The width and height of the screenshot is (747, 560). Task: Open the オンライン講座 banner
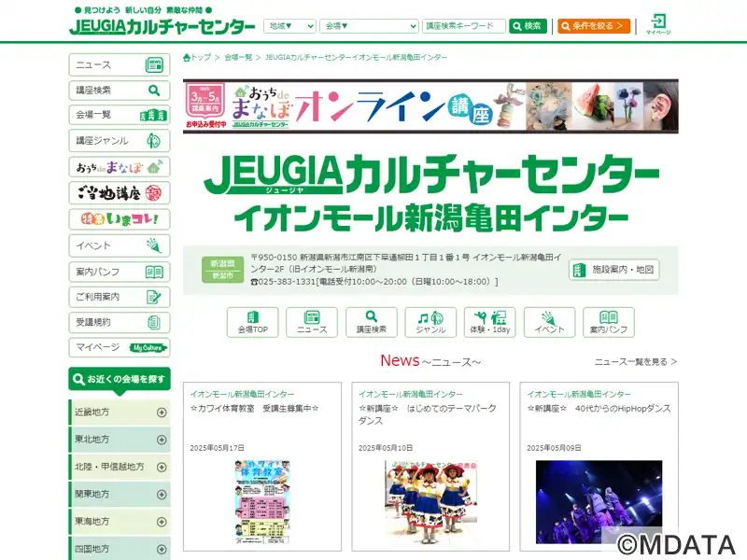[430, 106]
